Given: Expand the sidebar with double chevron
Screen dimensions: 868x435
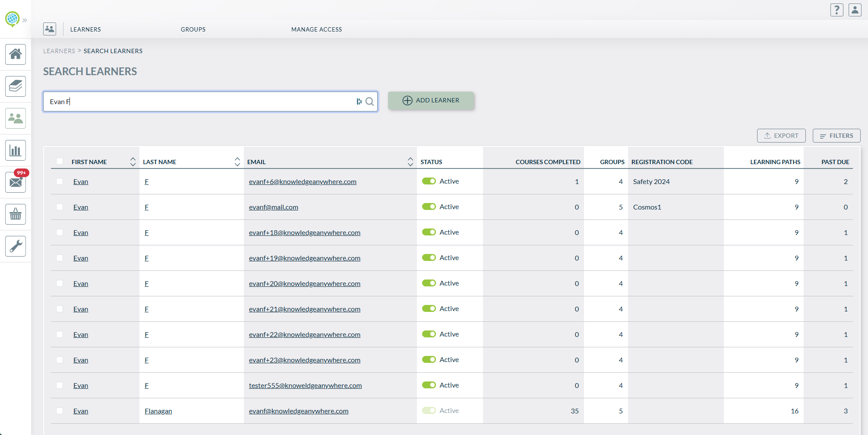Looking at the screenshot, I should pyautogui.click(x=25, y=20).
